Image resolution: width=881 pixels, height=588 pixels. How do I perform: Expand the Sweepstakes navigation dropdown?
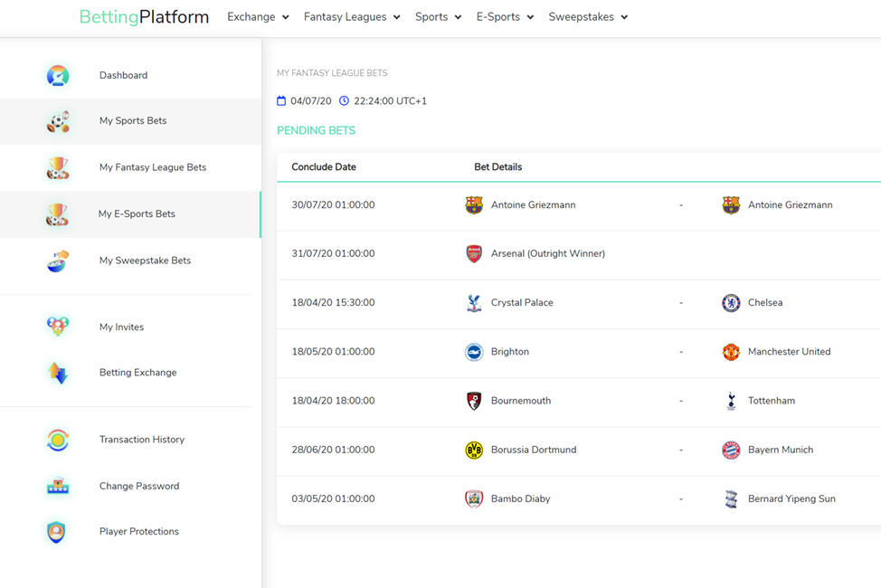tap(588, 16)
